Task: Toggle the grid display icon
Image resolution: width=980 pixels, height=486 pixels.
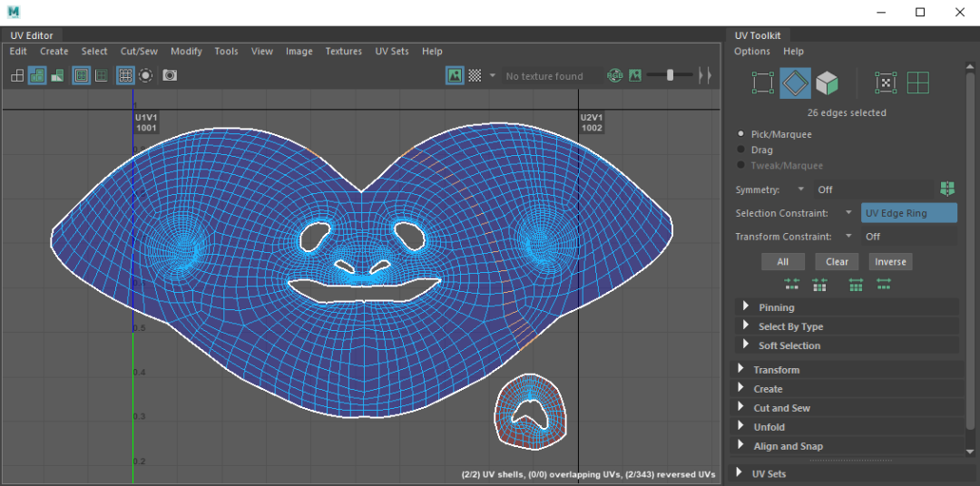Action: 125,75
